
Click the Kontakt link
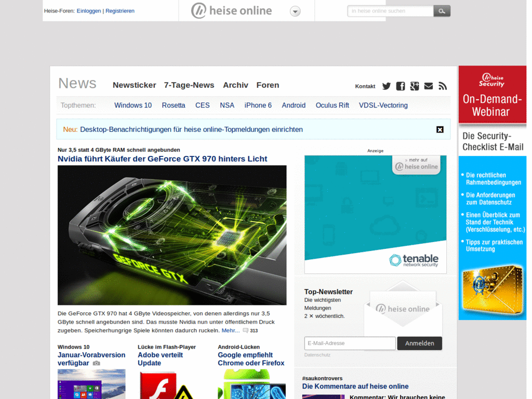click(365, 86)
